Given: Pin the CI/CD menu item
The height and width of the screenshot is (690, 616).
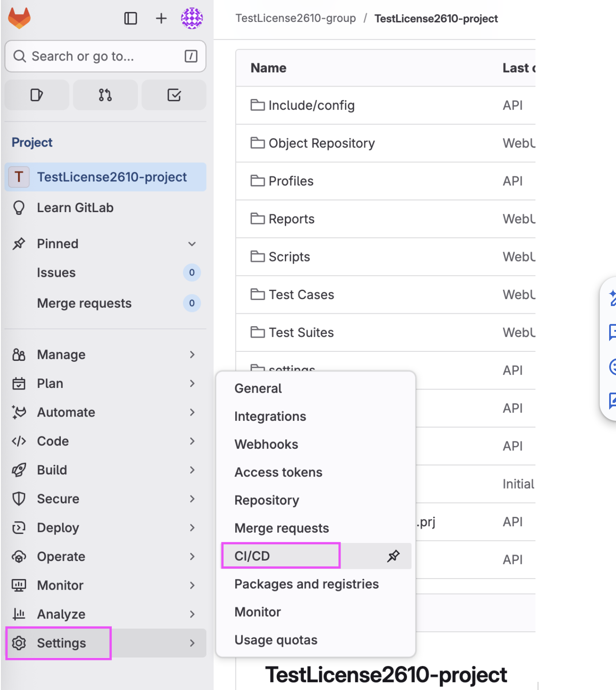Looking at the screenshot, I should click(x=393, y=556).
